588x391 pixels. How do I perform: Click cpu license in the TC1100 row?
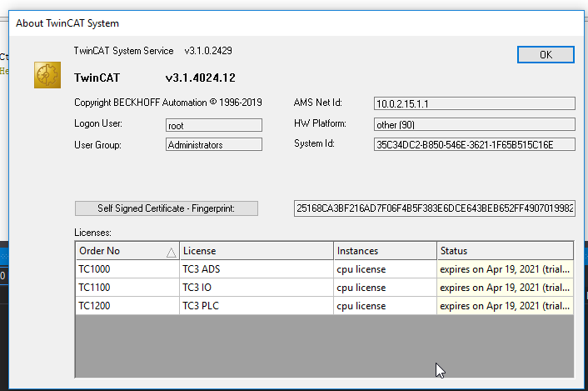[385, 288]
